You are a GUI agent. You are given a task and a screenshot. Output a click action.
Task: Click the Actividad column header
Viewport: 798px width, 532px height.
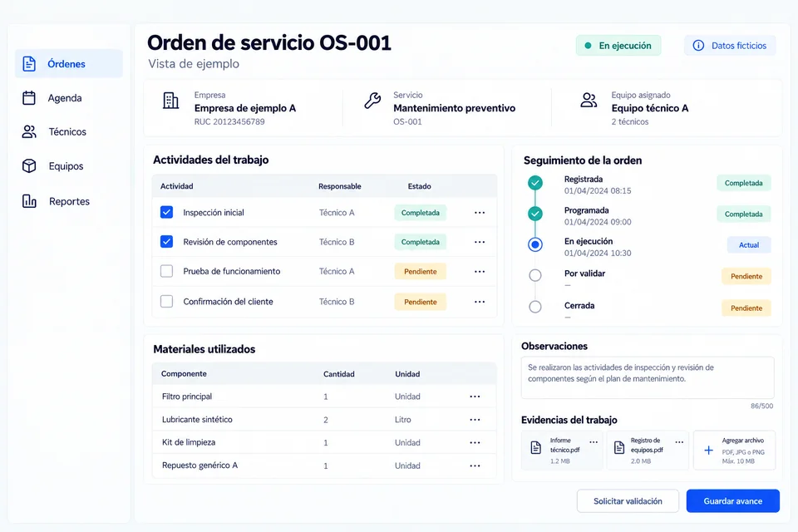(176, 186)
